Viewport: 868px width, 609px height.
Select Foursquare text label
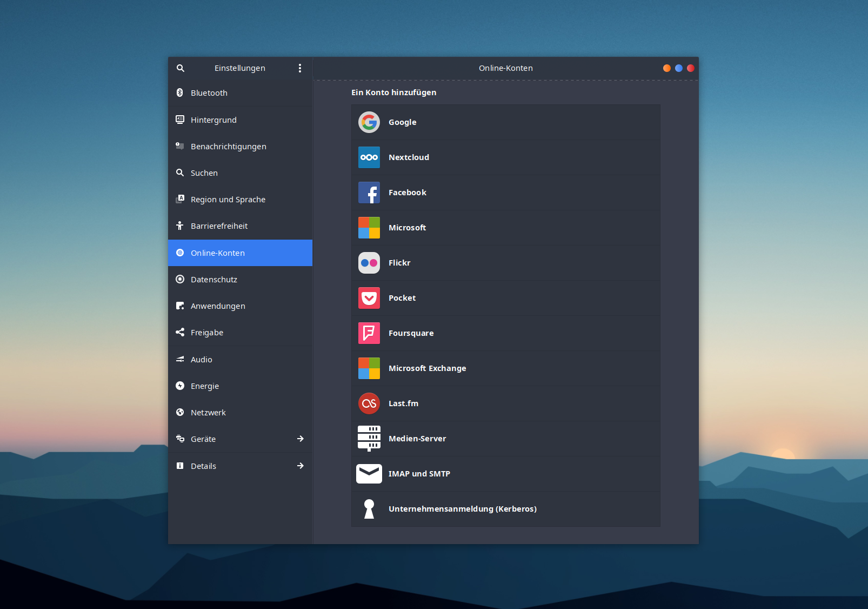pos(411,333)
